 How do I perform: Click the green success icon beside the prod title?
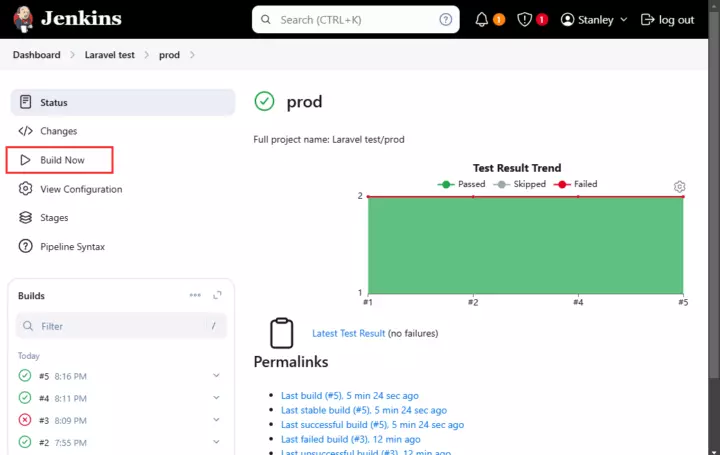[264, 101]
